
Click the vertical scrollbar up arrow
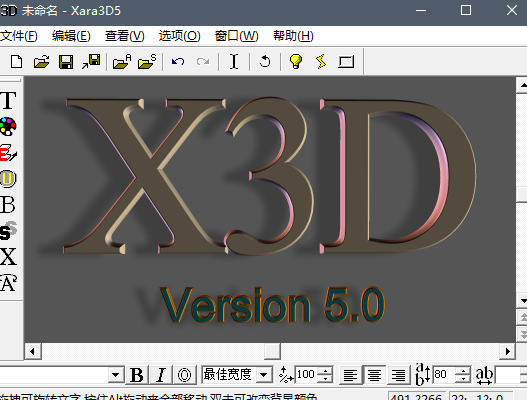point(522,85)
